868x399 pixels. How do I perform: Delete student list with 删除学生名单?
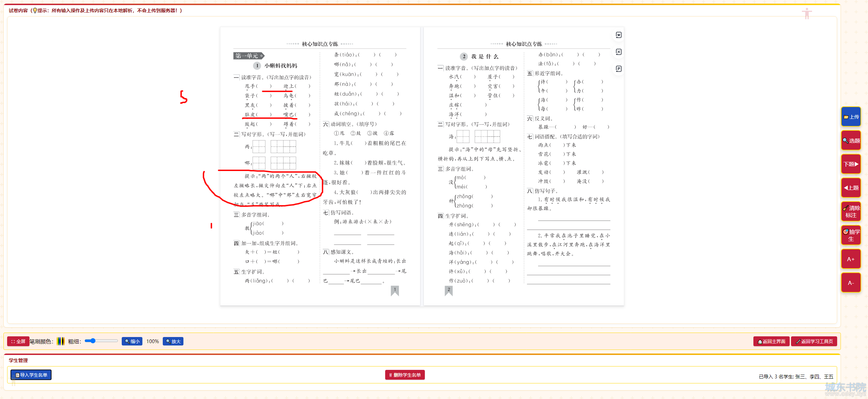405,375
